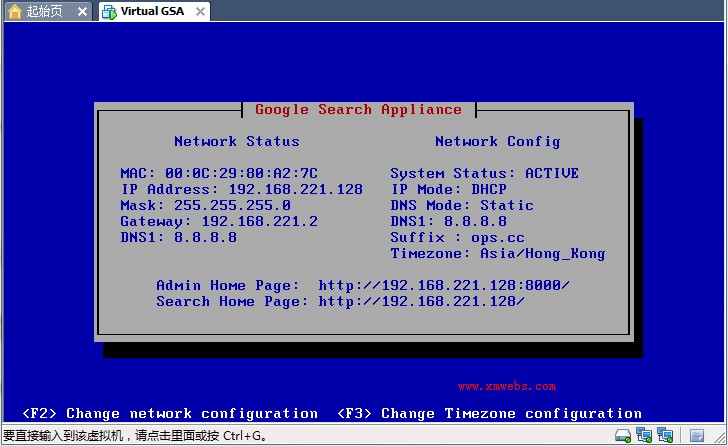Click the Network Config heading
The width and height of the screenshot is (728, 446).
click(498, 142)
